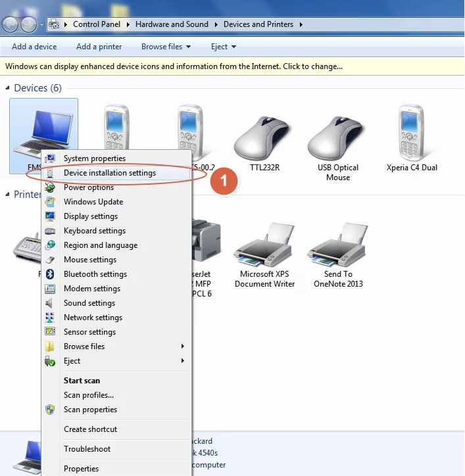Open the Eject toolbar dropdown

coord(224,47)
